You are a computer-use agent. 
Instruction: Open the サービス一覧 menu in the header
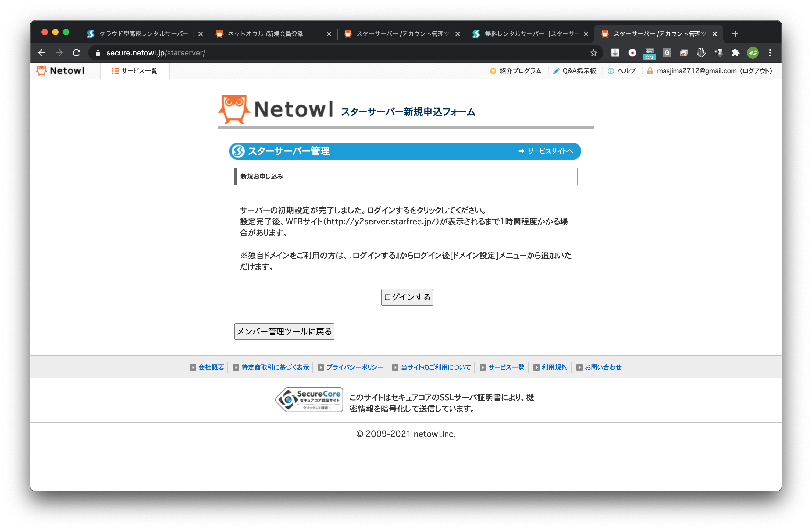click(135, 71)
